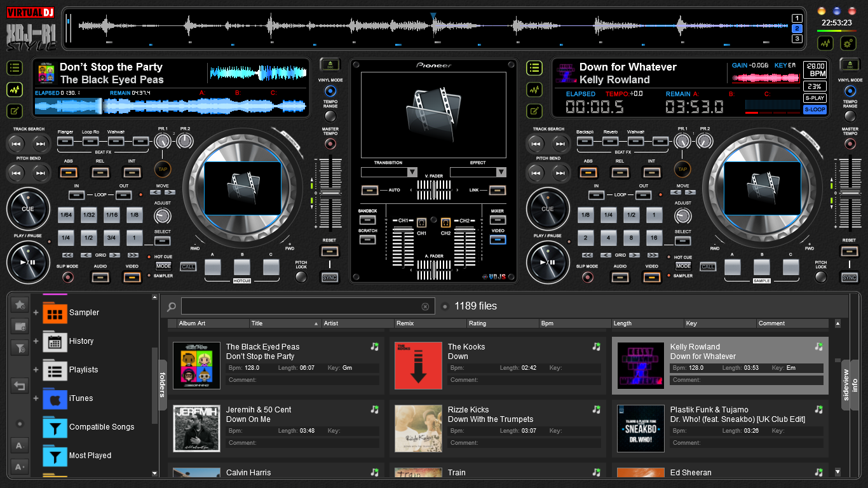Toggle mixer VIDEO panel button
This screenshot has height=488, width=868.
(x=498, y=240)
